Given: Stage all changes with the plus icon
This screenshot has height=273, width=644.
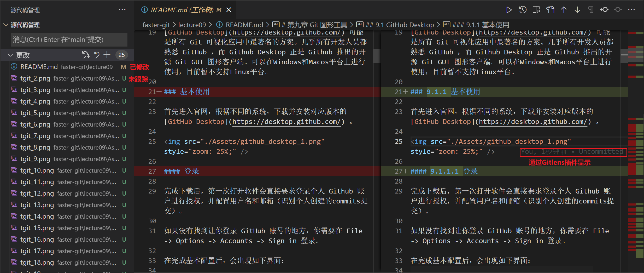Looking at the screenshot, I should [x=107, y=55].
